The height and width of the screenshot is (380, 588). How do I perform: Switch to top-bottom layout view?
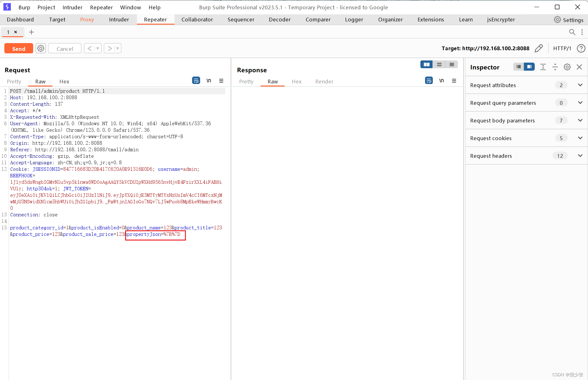(x=439, y=64)
